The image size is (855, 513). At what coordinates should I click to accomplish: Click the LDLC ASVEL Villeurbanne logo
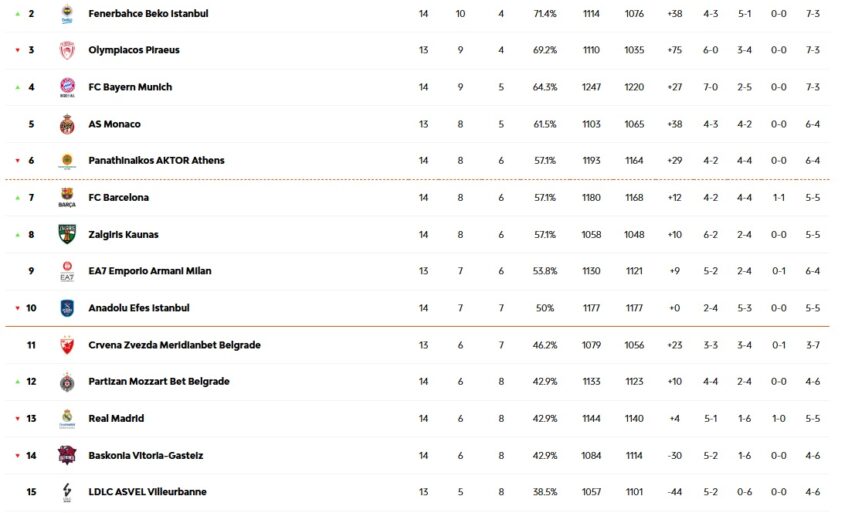pos(67,492)
